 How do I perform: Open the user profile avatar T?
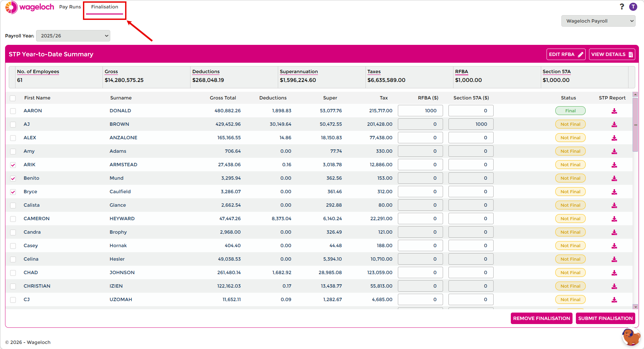[633, 7]
